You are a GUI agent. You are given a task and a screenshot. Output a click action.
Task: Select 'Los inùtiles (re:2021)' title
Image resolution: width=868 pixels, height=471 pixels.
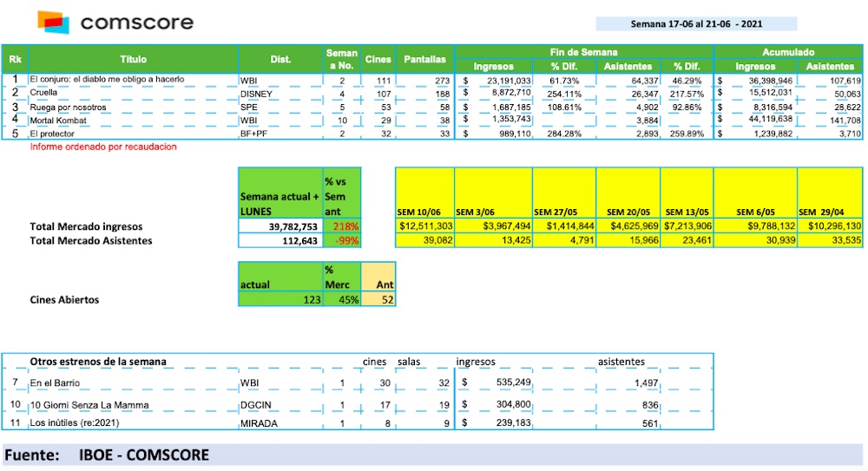[x=74, y=422]
